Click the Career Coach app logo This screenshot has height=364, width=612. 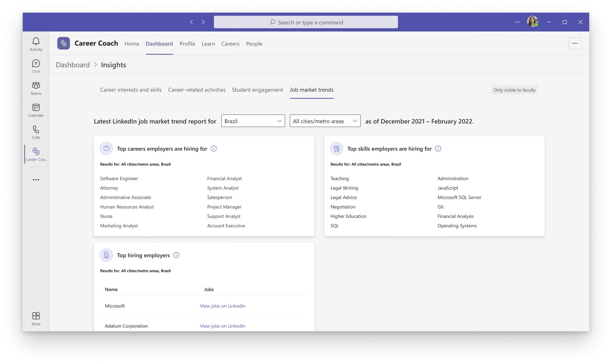pos(63,43)
